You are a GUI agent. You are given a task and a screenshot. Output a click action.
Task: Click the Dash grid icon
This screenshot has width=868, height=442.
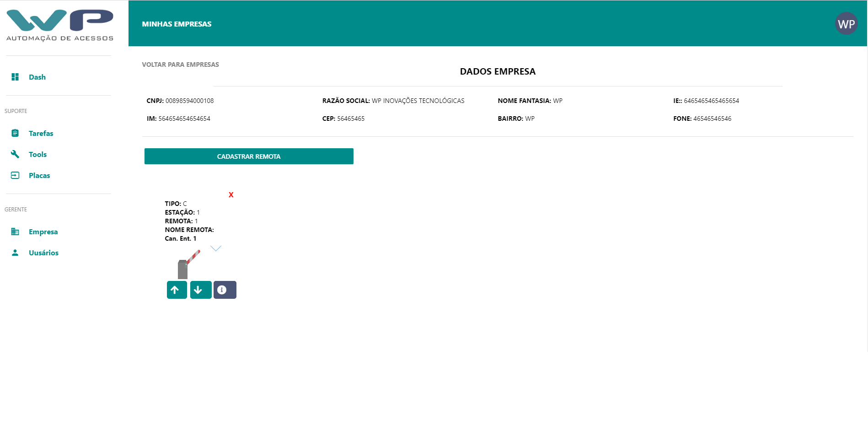click(x=15, y=77)
